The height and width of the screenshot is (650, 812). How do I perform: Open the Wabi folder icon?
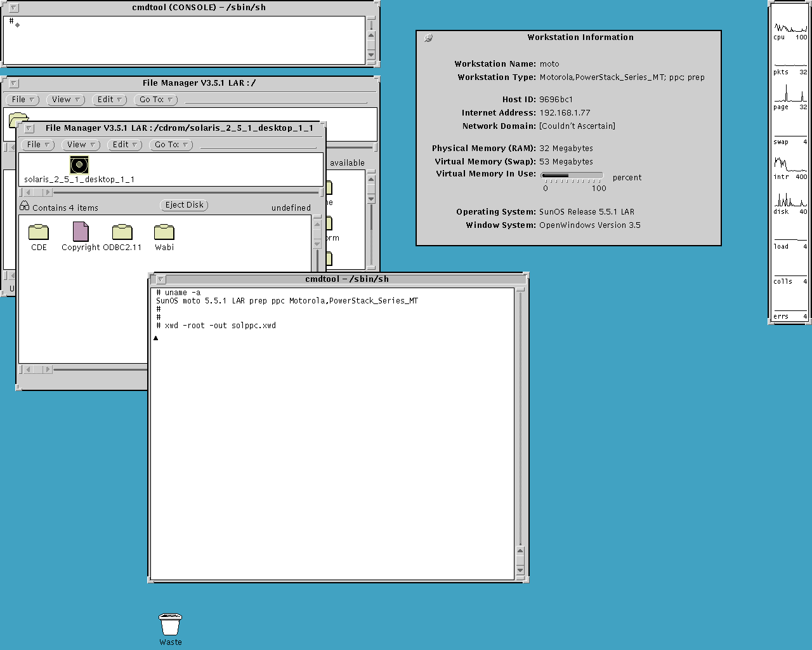[x=164, y=232]
